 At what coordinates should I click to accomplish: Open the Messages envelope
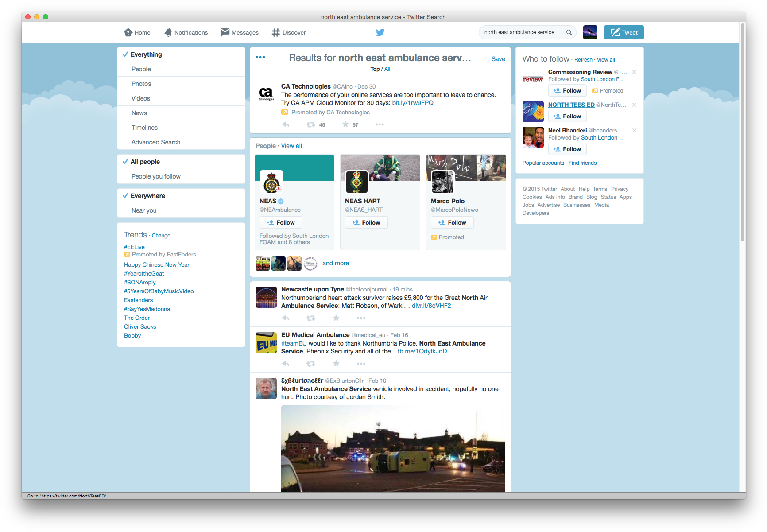(225, 32)
